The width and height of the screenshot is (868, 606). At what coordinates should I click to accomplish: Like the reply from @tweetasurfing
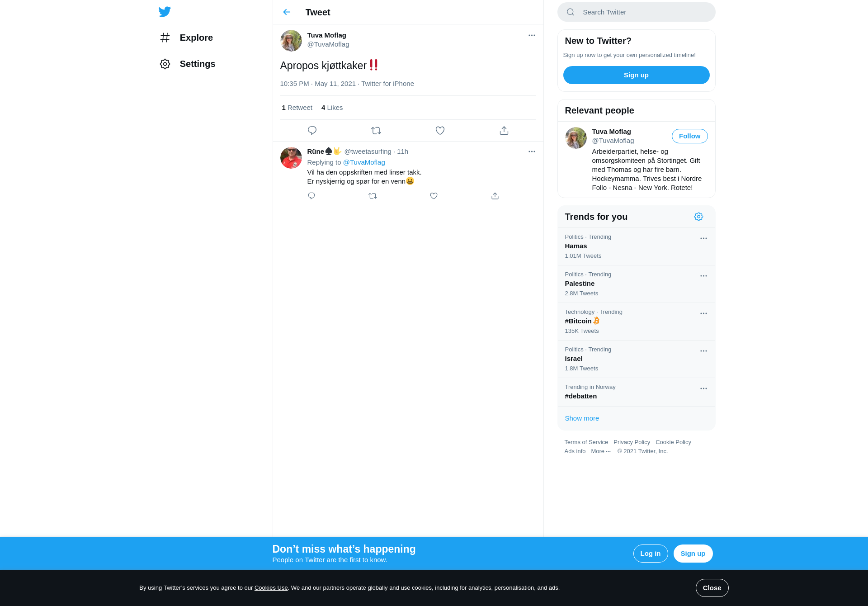[x=434, y=196]
